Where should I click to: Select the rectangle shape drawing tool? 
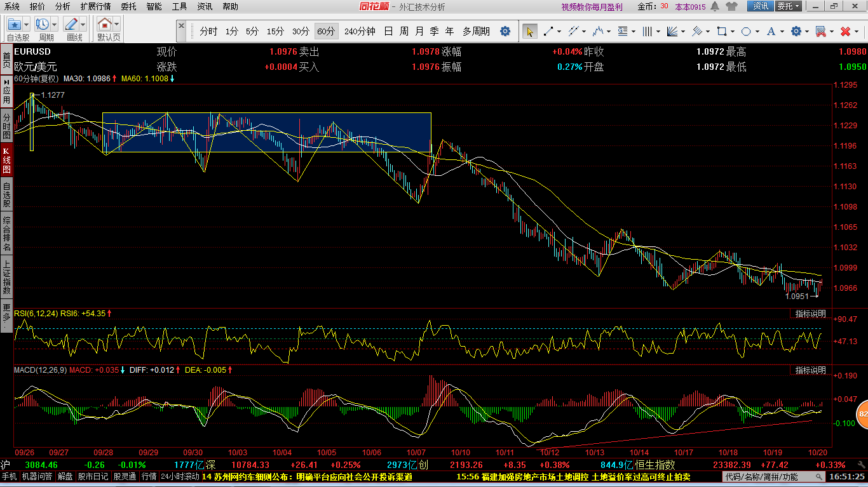[722, 31]
